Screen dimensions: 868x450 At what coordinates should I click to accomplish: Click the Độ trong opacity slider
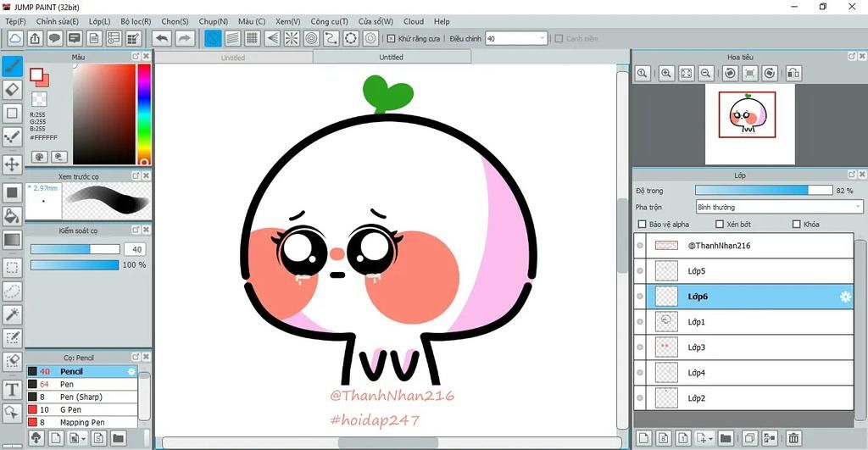pyautogui.click(x=764, y=191)
